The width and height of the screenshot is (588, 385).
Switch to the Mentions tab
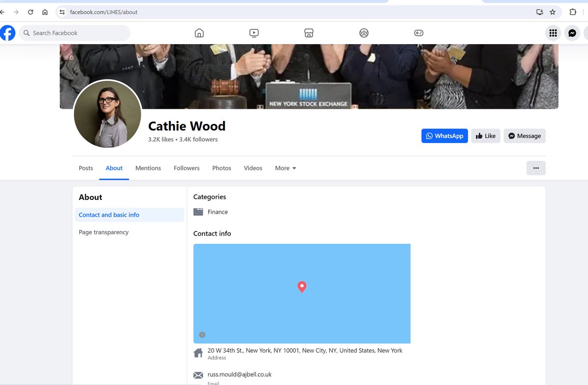148,168
